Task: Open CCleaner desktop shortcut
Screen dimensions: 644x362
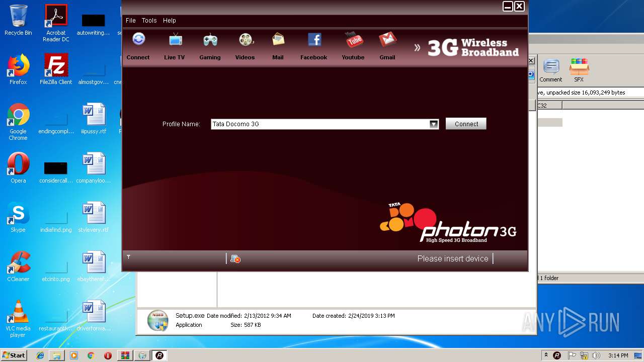Action: click(x=18, y=266)
